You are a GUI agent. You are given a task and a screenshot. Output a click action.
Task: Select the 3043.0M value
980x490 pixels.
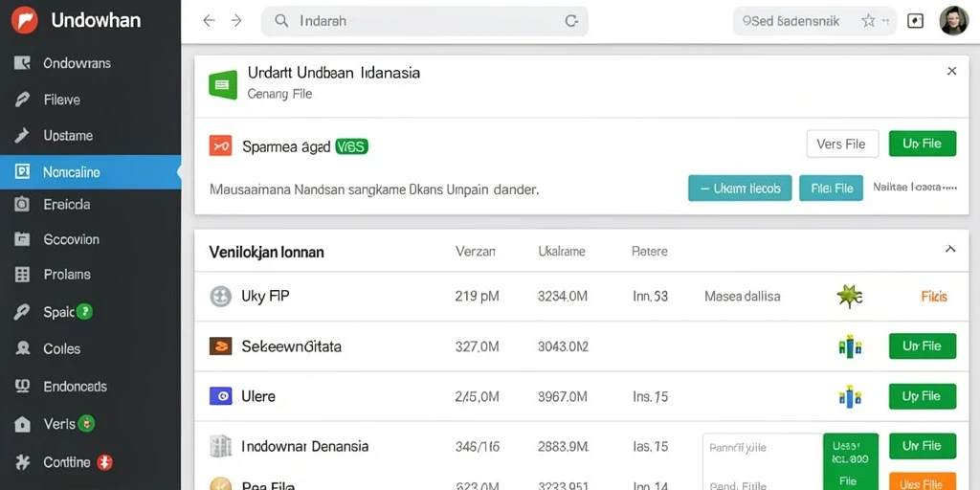tap(563, 346)
